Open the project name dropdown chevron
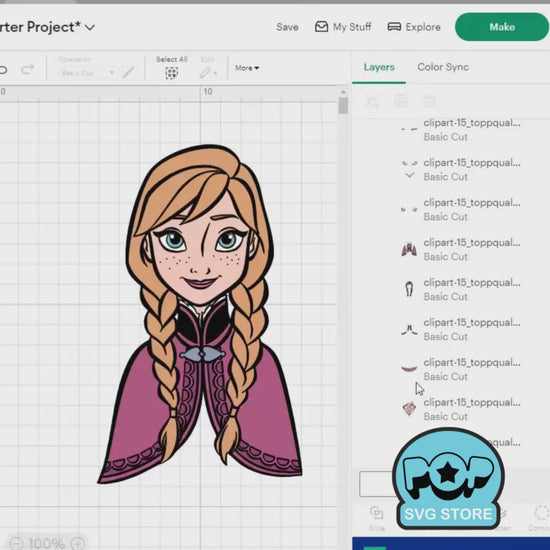Viewport: 550px width, 550px height. tap(90, 27)
